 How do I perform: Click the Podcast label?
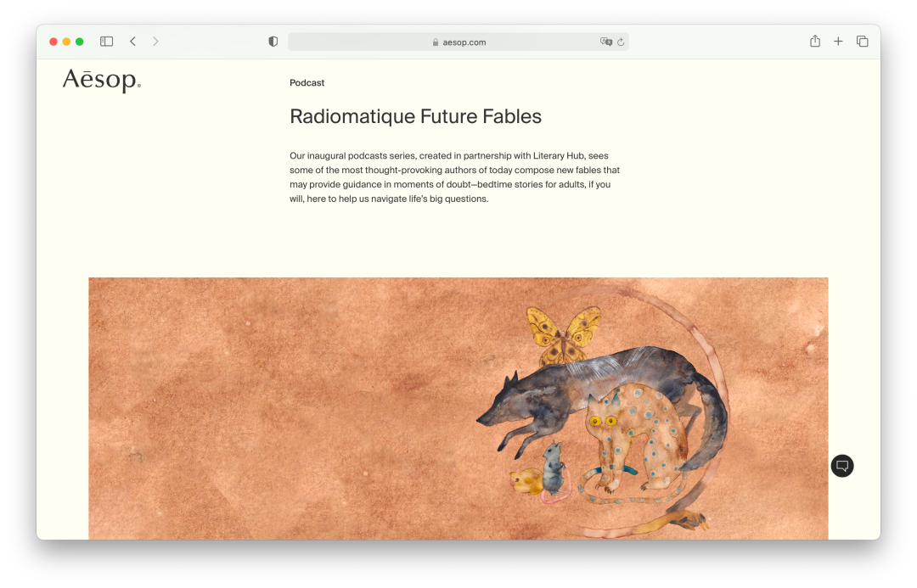point(307,83)
